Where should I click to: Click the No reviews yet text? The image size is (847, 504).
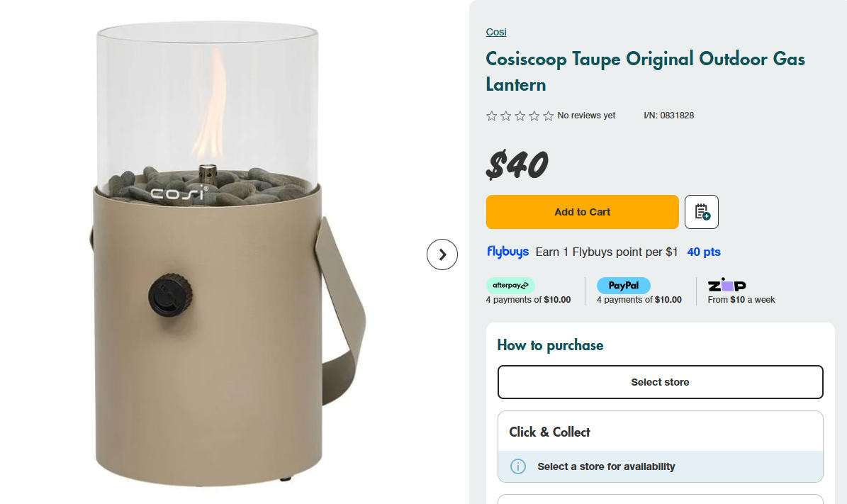coord(586,115)
